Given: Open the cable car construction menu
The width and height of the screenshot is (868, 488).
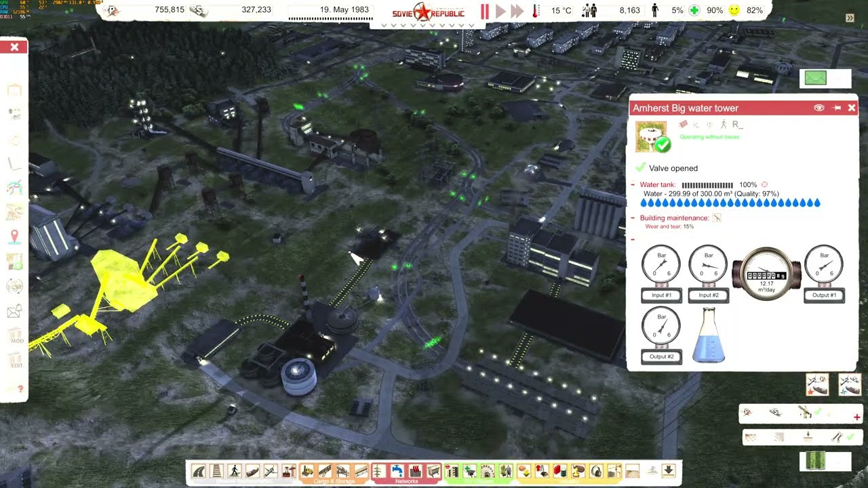Looking at the screenshot, I should coord(289,470).
